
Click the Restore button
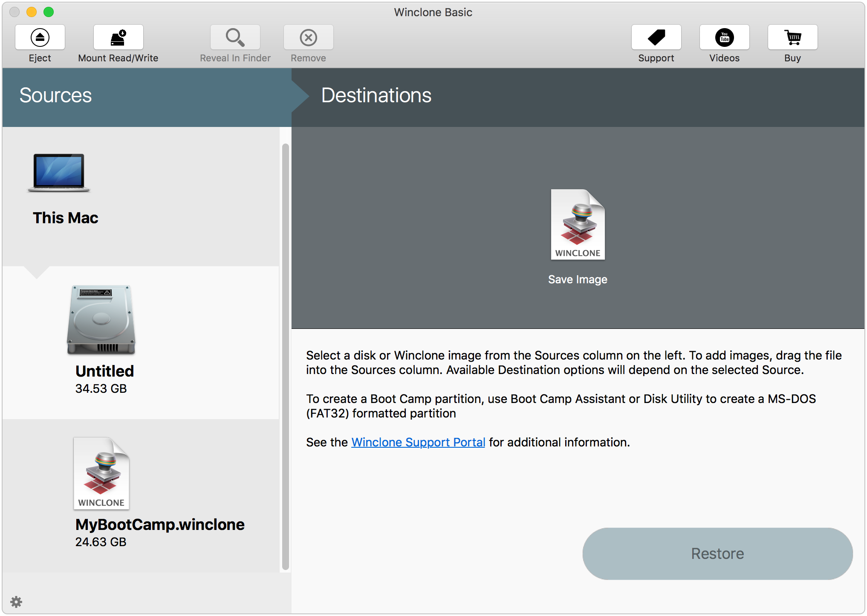[x=717, y=553]
